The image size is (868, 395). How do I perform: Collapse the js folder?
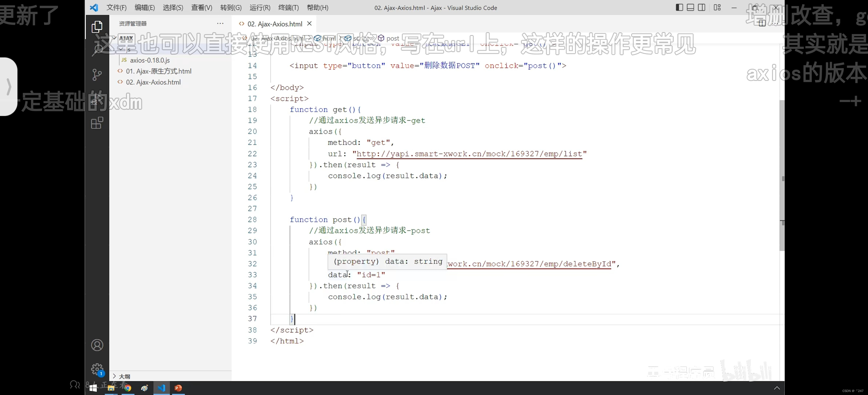(121, 49)
